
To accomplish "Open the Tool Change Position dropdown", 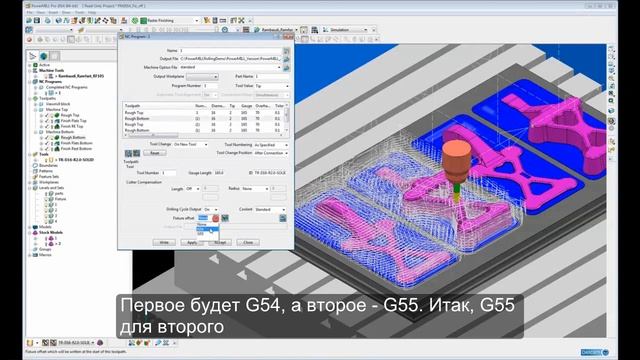I will tap(271, 153).
